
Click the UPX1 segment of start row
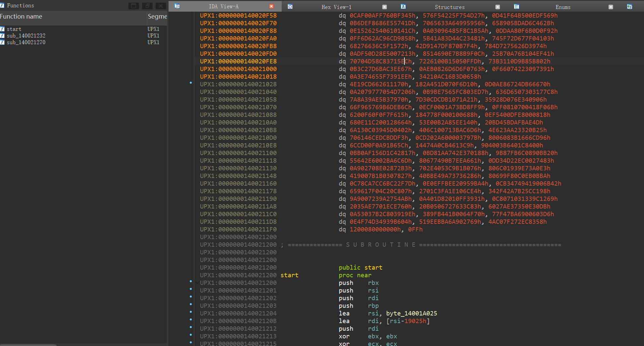pos(153,29)
